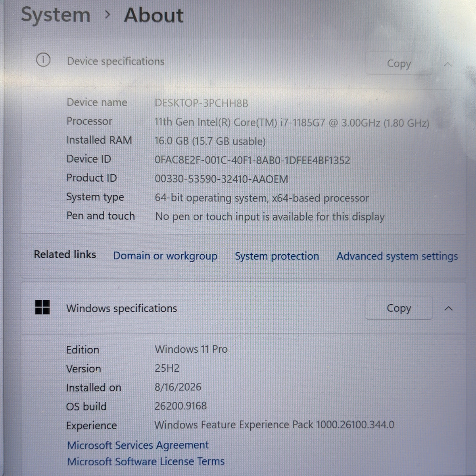Click the version value 25H2
Image resolution: width=476 pixels, height=476 pixels.
tap(167, 368)
